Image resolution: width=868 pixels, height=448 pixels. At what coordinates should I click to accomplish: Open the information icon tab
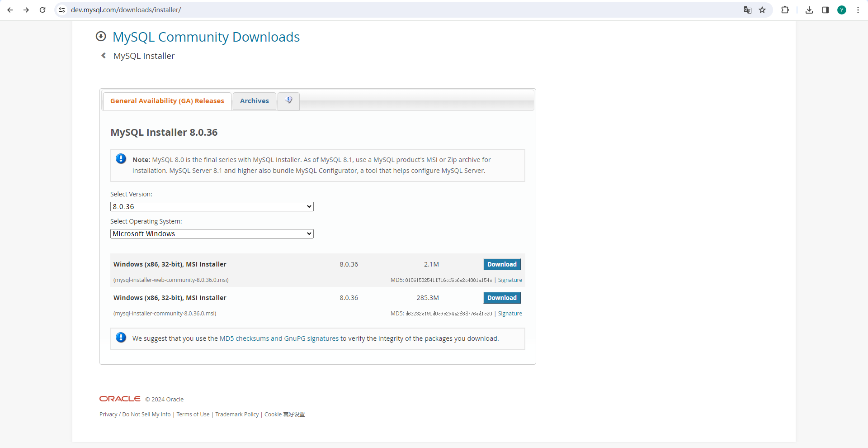pyautogui.click(x=288, y=100)
